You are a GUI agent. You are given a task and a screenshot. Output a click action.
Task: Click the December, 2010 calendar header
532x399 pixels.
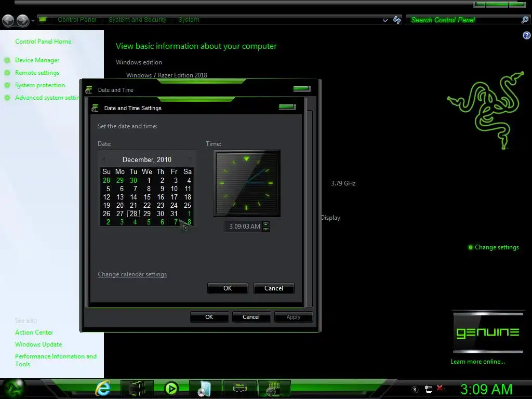coord(147,159)
